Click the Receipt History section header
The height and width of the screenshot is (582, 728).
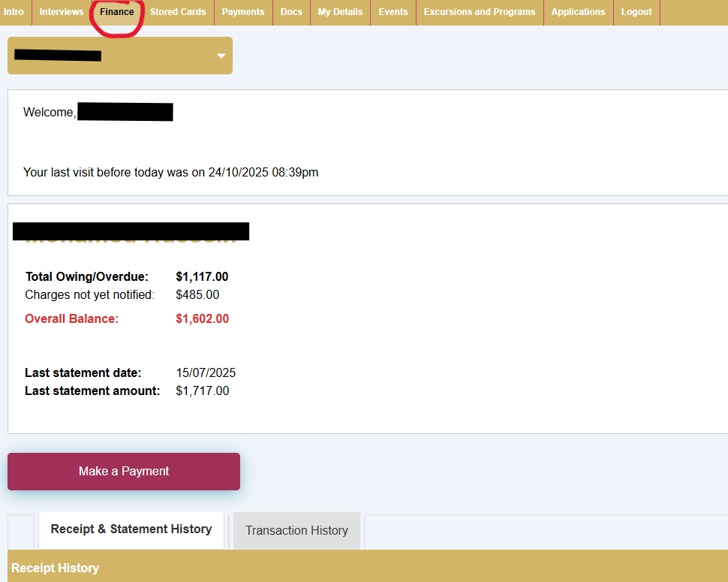tap(56, 568)
